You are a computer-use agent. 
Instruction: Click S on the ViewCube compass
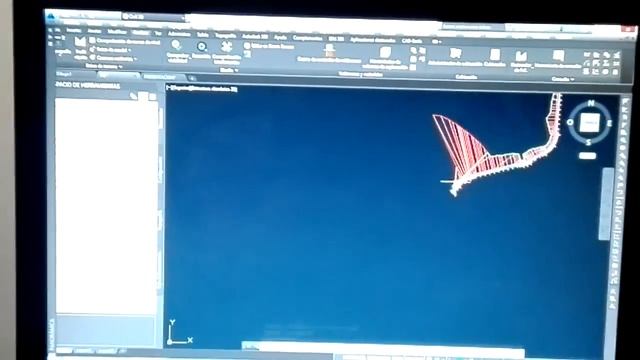point(588,142)
